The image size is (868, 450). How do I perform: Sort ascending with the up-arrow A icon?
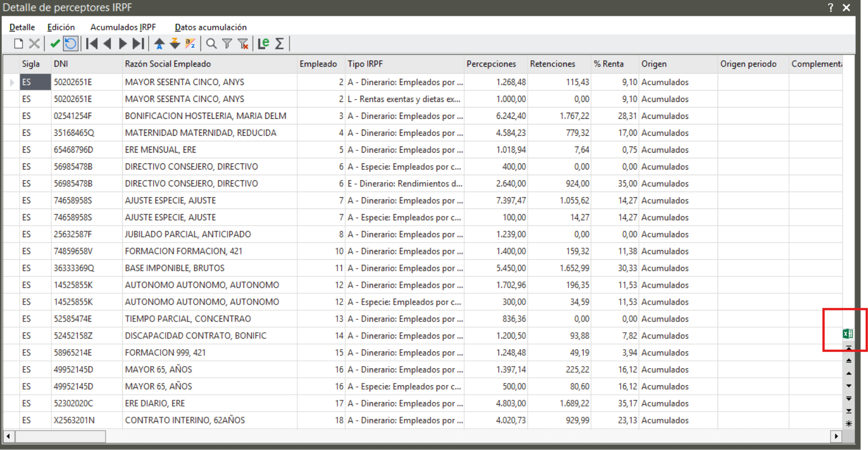pos(159,43)
